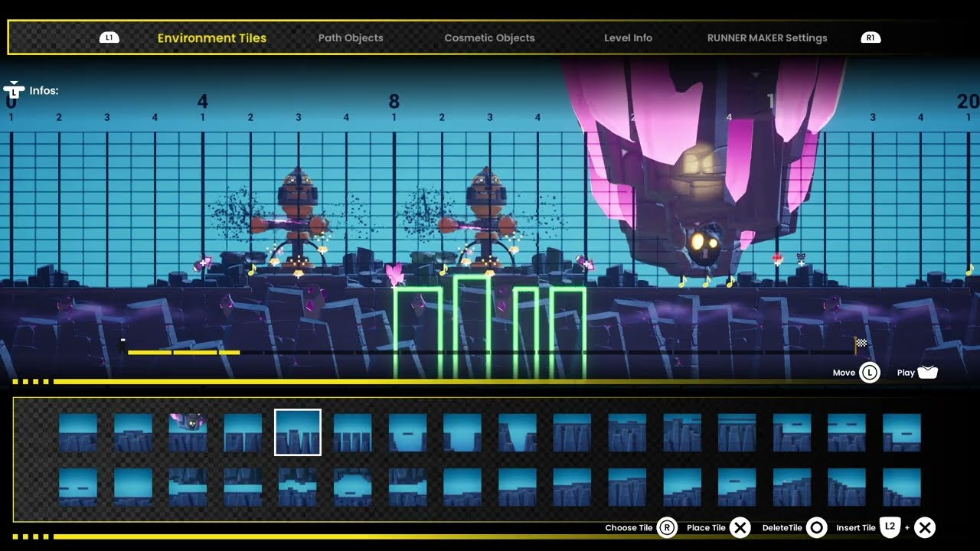Click the Infos: label

(44, 90)
